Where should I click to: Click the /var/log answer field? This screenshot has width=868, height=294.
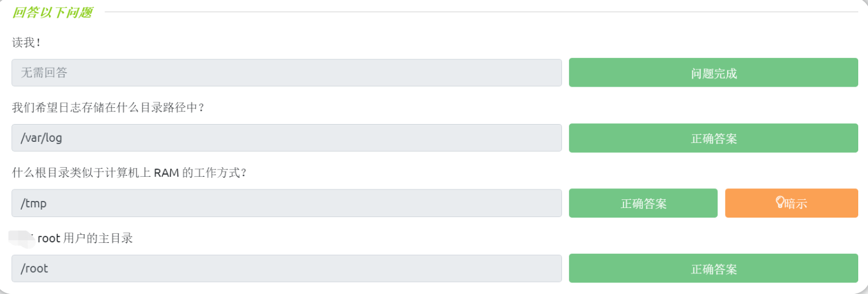[286, 138]
